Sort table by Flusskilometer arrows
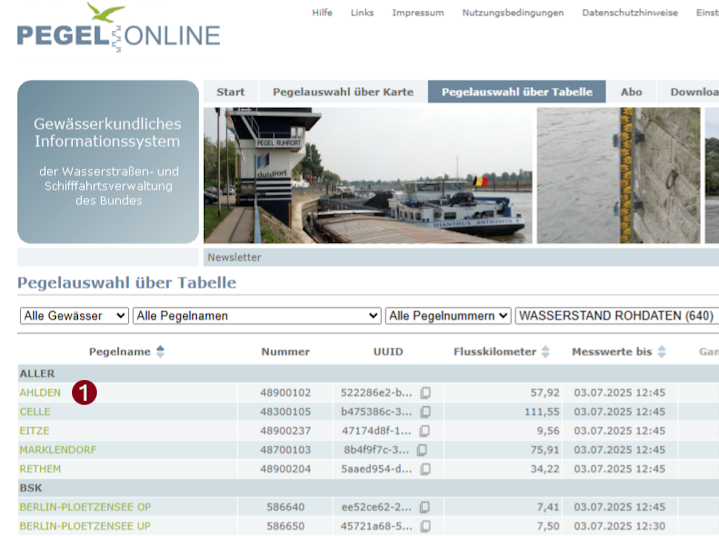The image size is (719, 536). click(x=545, y=352)
